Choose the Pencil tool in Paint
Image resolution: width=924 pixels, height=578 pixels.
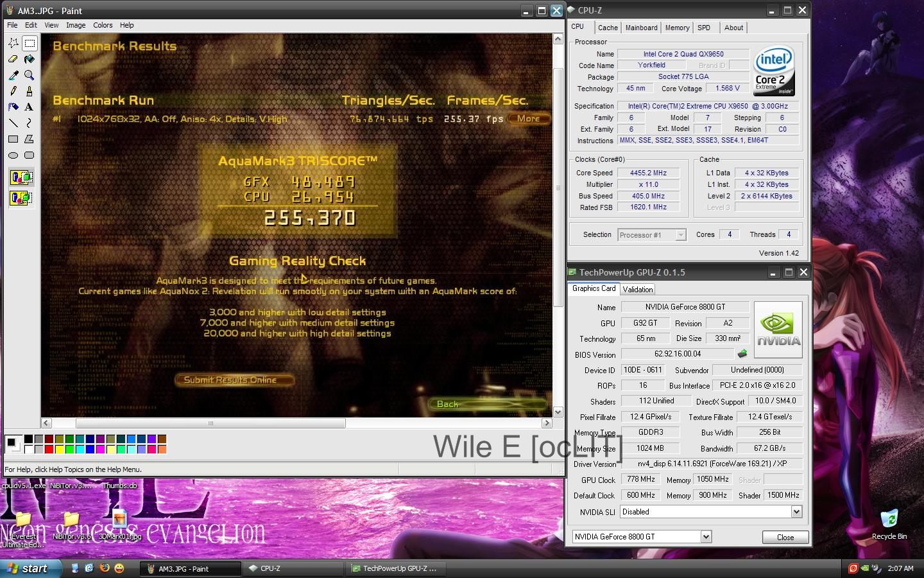click(13, 91)
